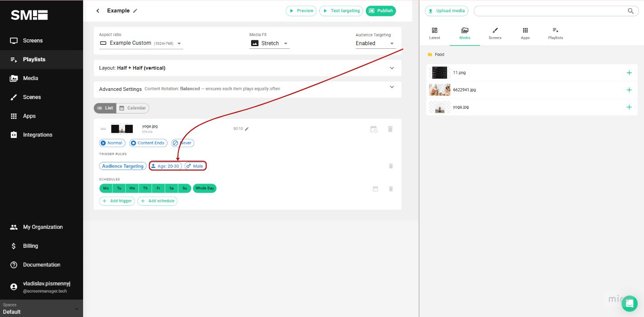Add yoga.jpg using its plus icon
The image size is (644, 317).
coord(629,107)
